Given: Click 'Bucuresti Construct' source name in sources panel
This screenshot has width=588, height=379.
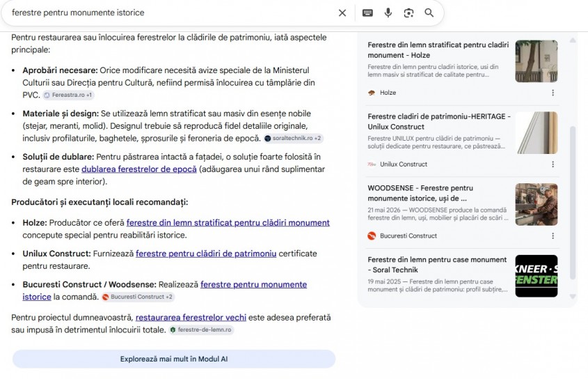Looking at the screenshot, I should tap(408, 236).
